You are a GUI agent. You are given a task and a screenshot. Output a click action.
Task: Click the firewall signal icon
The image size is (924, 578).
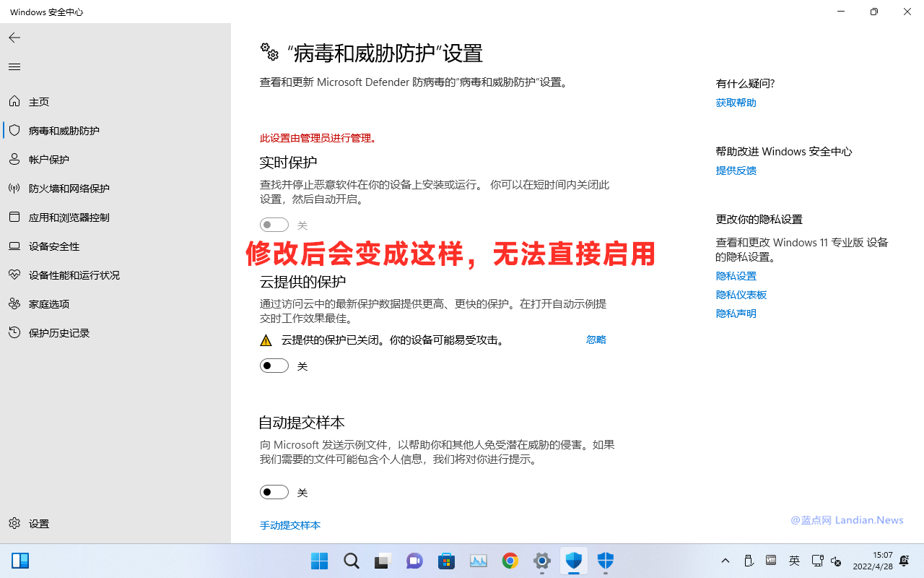click(x=14, y=188)
